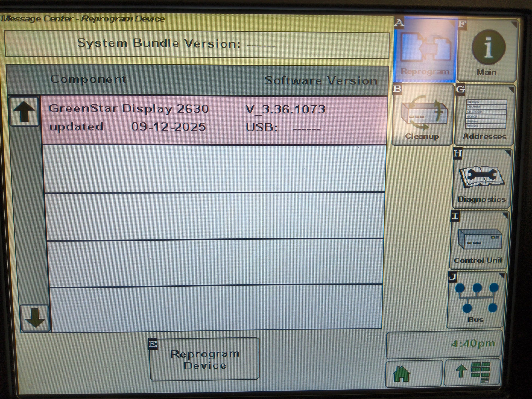Click the System Bundle Version banner

point(197,44)
